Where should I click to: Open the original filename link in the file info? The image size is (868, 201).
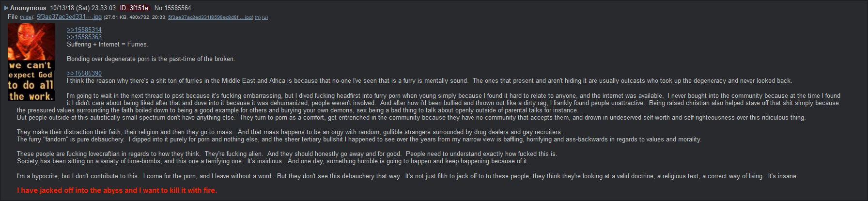coord(210,17)
